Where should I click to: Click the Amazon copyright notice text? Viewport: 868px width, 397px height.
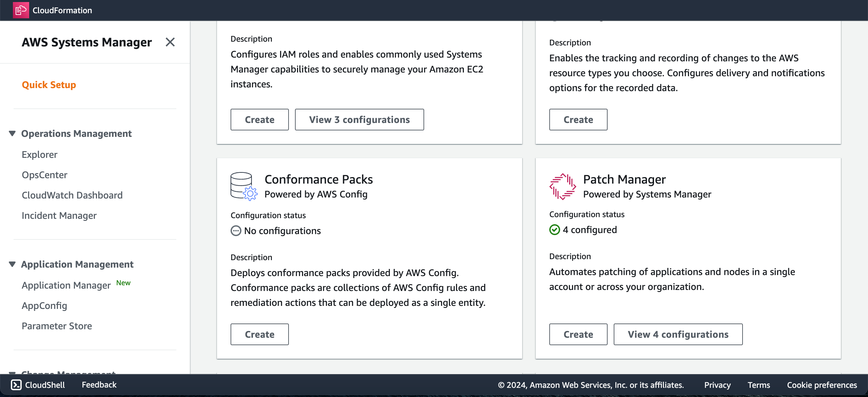click(591, 385)
